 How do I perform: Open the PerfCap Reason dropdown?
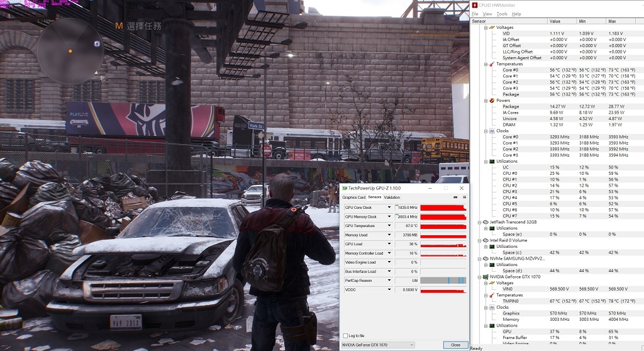tap(389, 281)
